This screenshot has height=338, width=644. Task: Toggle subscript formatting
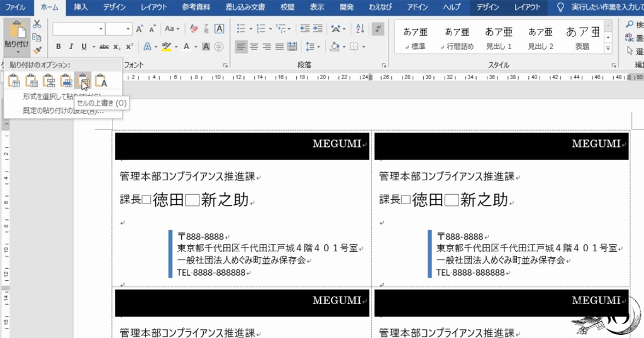tap(116, 46)
